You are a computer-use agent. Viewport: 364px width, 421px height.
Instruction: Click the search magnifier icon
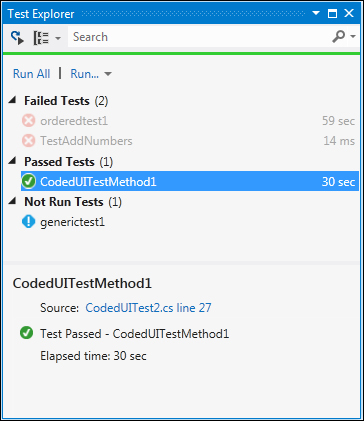[x=339, y=37]
